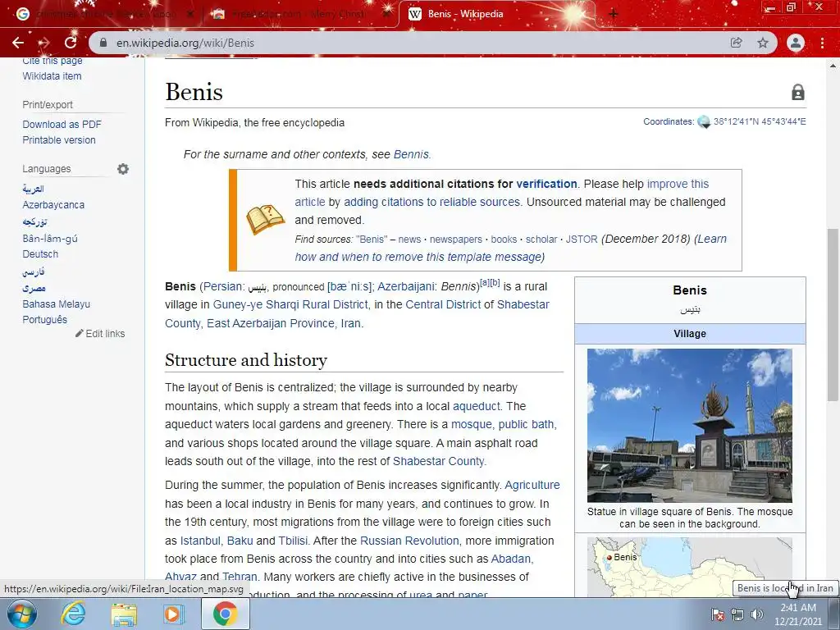Open the Wikidata item link
840x630 pixels.
(52, 76)
